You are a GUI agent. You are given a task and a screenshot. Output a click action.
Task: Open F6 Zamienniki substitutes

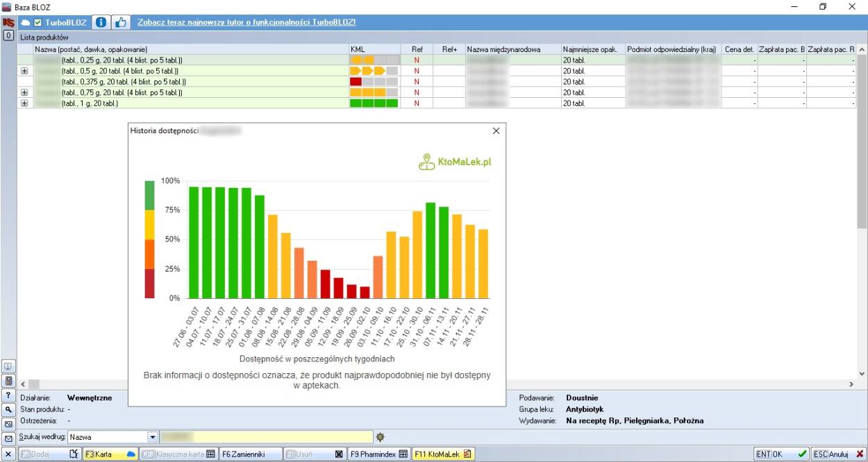251,454
